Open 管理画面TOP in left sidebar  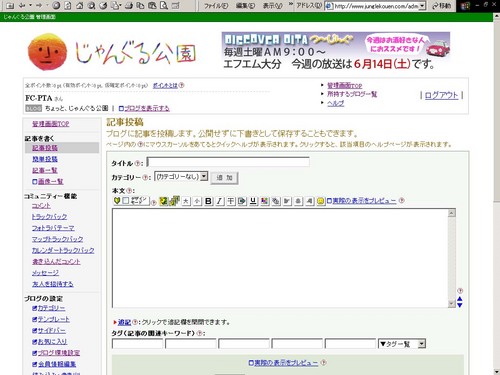(x=51, y=124)
